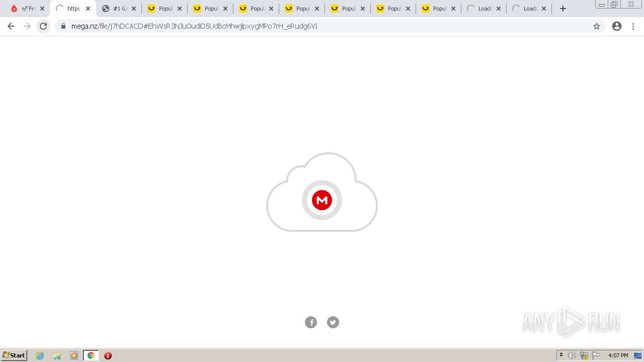The height and width of the screenshot is (362, 644).
Task: Click the forward navigation arrow
Action: pyautogui.click(x=27, y=26)
